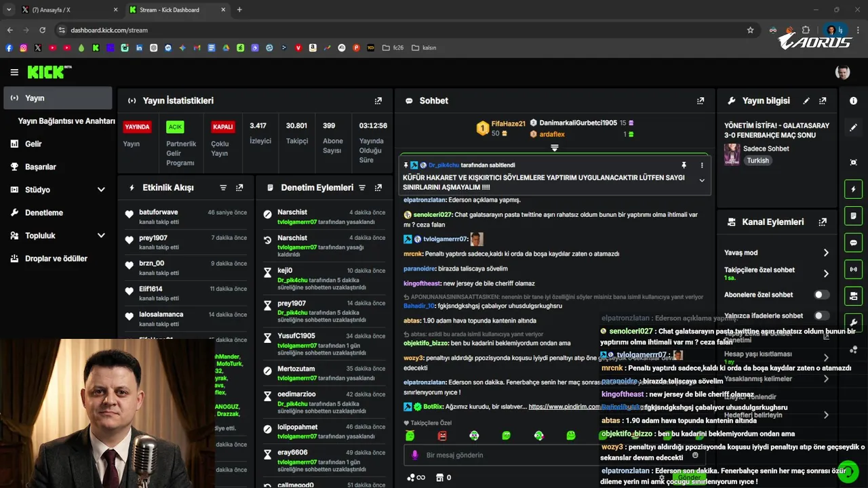
Task: Open the fc26 bookmarks folder
Action: pyautogui.click(x=393, y=48)
